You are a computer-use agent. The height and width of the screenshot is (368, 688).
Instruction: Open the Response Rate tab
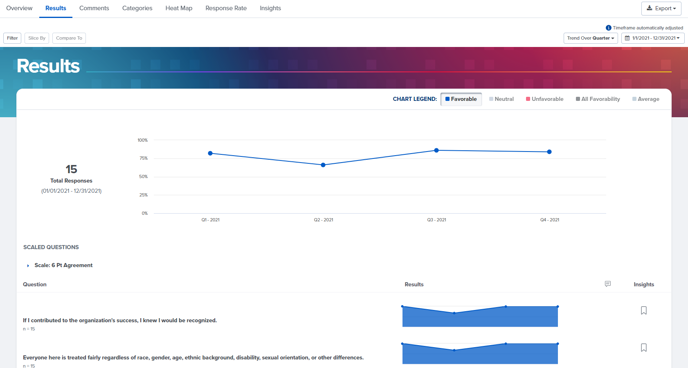(x=226, y=8)
